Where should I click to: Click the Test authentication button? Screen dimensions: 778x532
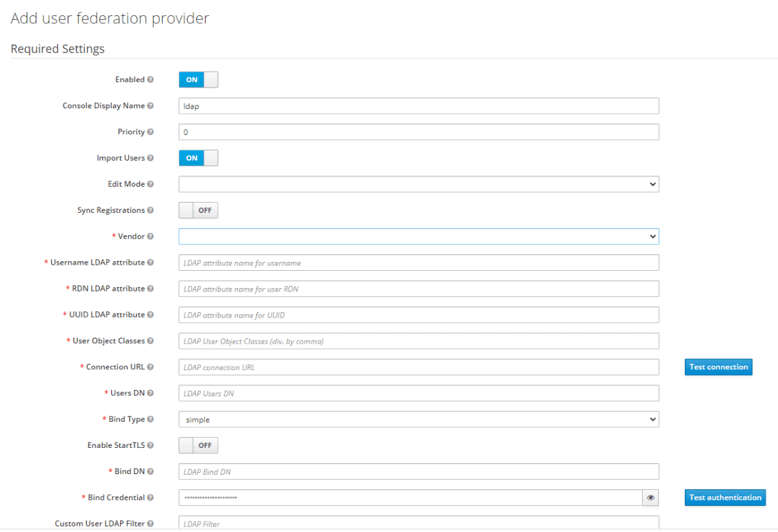(725, 497)
